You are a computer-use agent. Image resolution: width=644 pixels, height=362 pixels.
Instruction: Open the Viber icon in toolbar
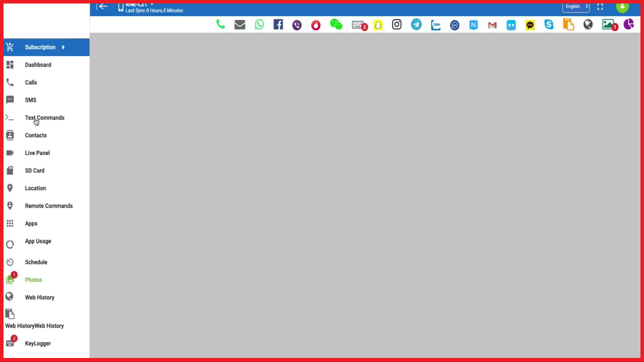click(297, 25)
